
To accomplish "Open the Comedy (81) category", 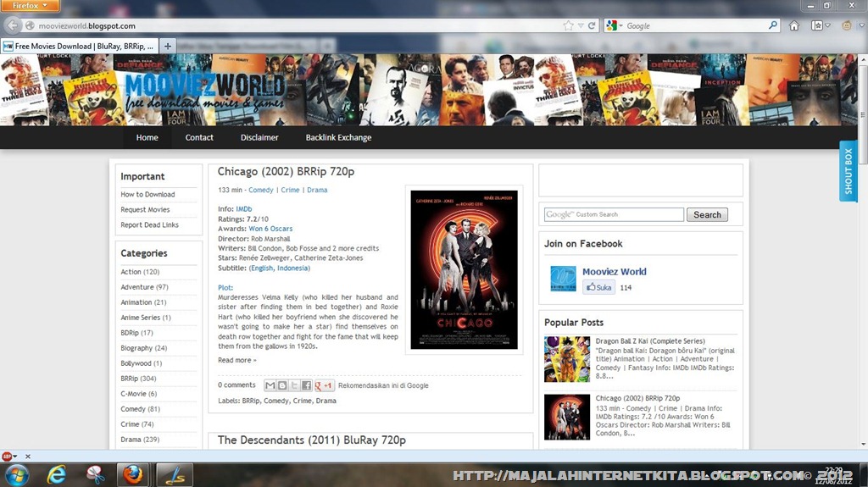I will (141, 409).
